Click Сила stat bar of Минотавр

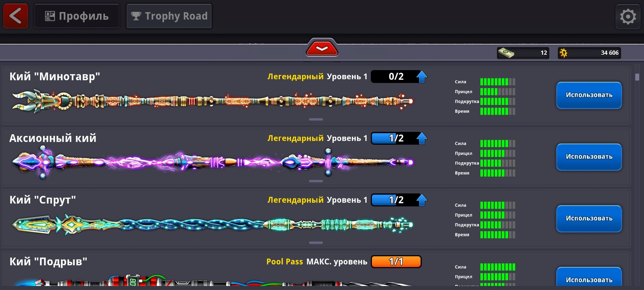coord(497,82)
